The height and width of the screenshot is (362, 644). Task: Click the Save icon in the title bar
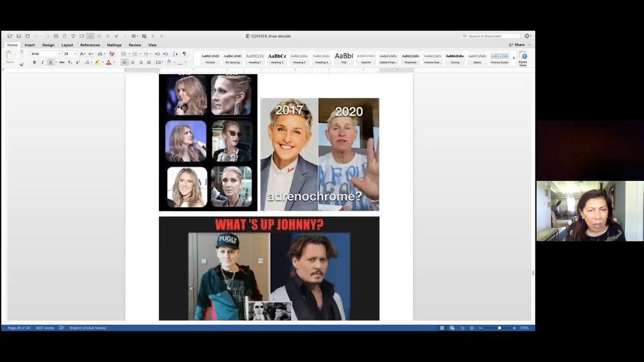point(19,36)
